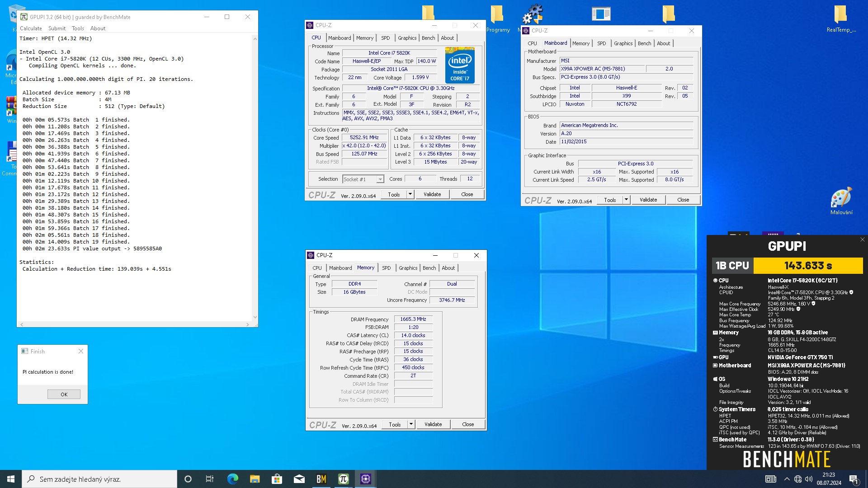Click Validate in Memory CPU-Z window
Viewport: 868px width, 488px height.
[x=433, y=424]
